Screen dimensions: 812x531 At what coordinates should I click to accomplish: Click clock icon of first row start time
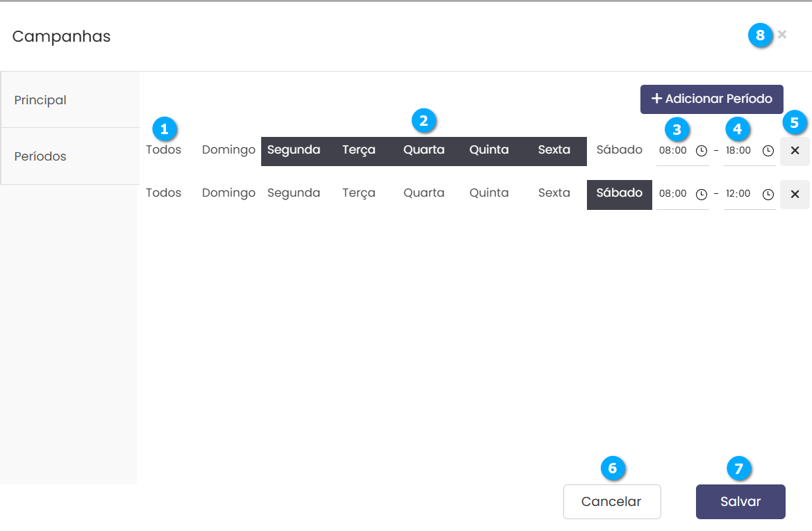pos(702,151)
